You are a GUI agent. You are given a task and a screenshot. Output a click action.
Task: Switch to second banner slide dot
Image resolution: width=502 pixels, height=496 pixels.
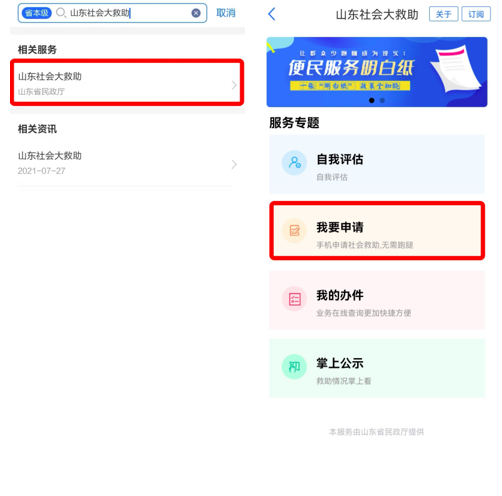(382, 100)
